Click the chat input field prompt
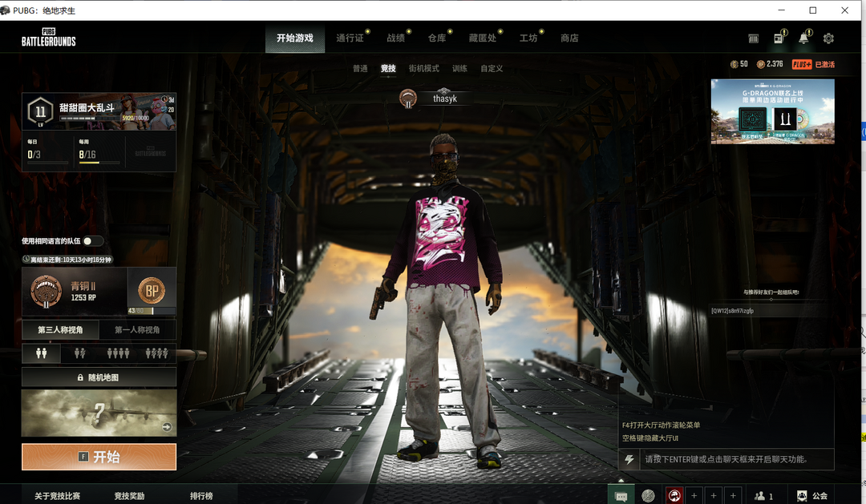This screenshot has width=866, height=504. (x=736, y=459)
